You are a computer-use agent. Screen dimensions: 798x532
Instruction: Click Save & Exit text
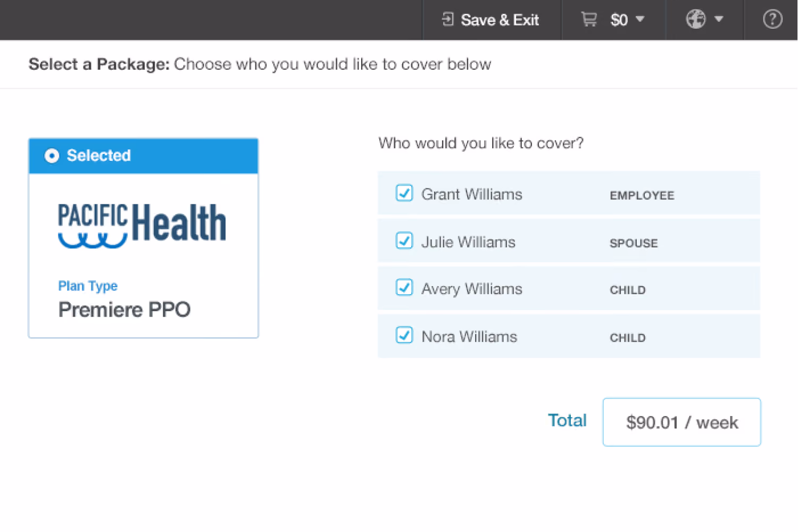tap(500, 20)
